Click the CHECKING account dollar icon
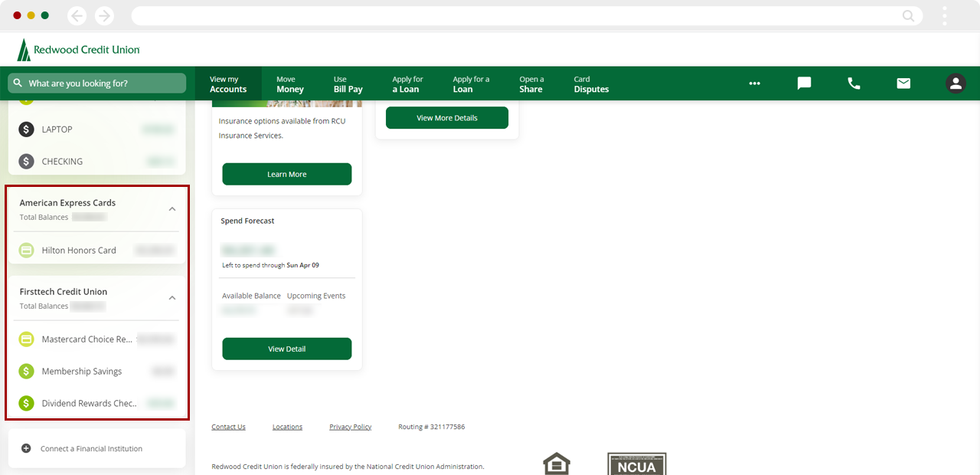The image size is (980, 475). (x=27, y=162)
